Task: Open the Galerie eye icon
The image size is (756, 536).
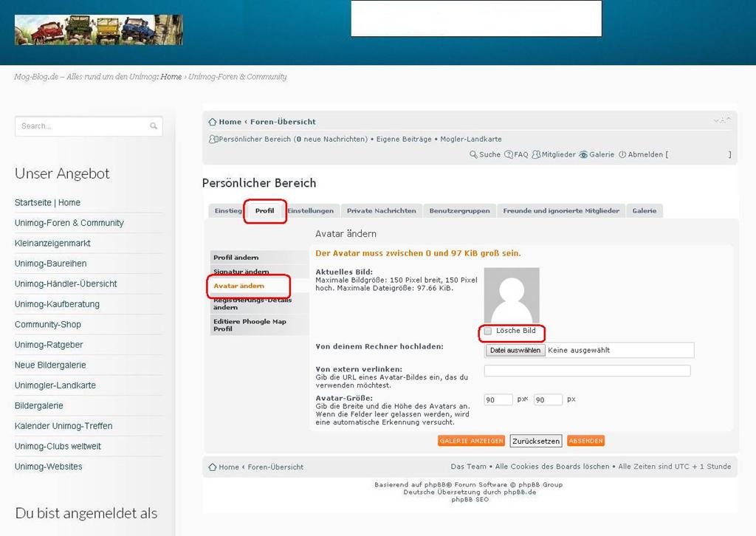Action: [583, 155]
